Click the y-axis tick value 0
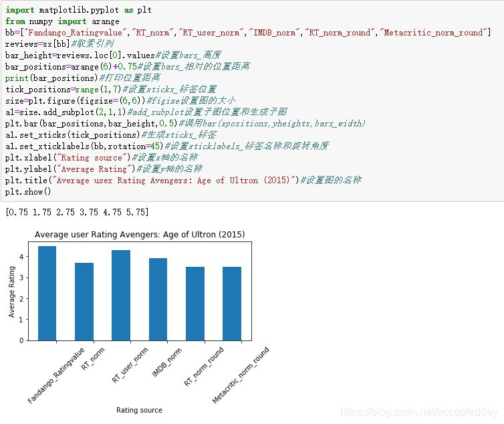 tap(21, 340)
